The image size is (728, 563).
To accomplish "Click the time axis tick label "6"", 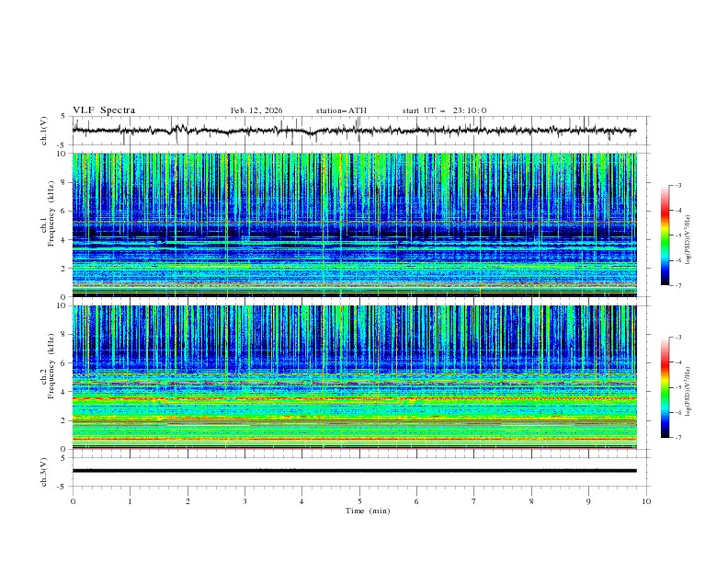I will coord(416,501).
